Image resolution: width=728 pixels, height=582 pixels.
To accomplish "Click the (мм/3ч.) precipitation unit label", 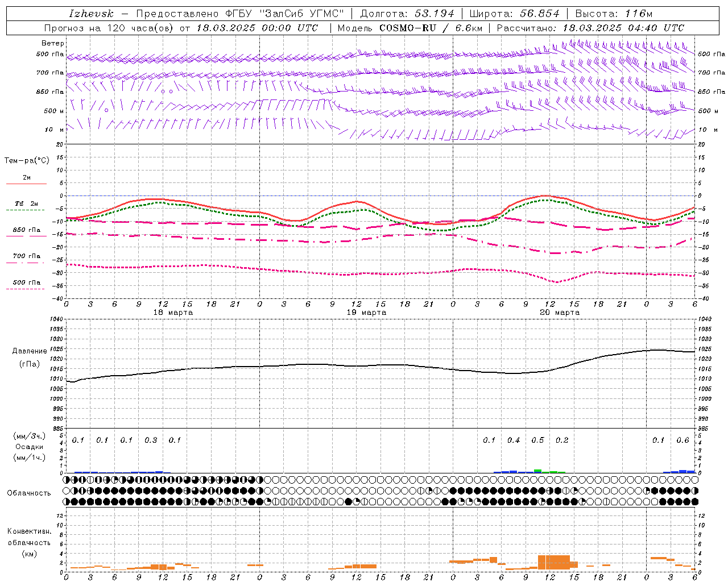I will point(29,436).
